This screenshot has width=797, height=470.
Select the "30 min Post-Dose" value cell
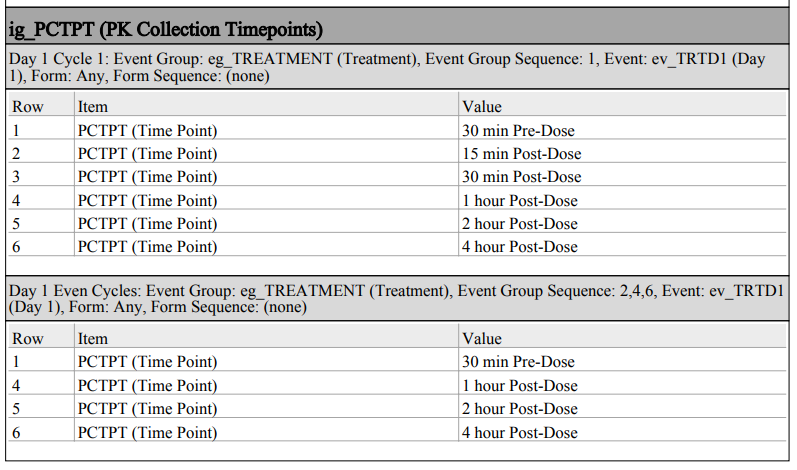click(x=521, y=177)
